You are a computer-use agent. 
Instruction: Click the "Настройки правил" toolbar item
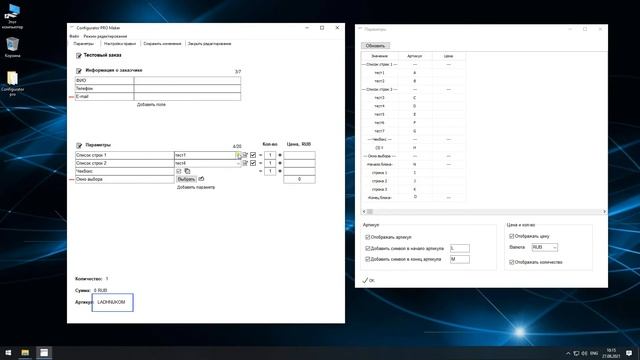tap(120, 44)
